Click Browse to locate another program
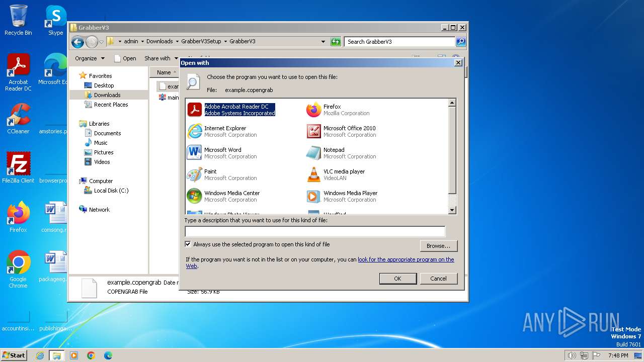This screenshot has height=362, width=644. (x=438, y=246)
